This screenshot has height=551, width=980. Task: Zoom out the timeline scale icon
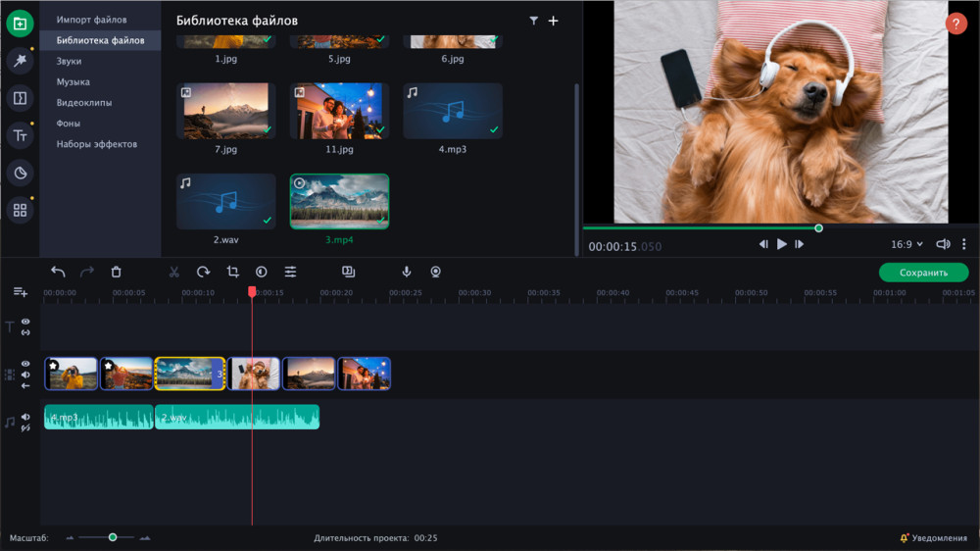coord(70,538)
